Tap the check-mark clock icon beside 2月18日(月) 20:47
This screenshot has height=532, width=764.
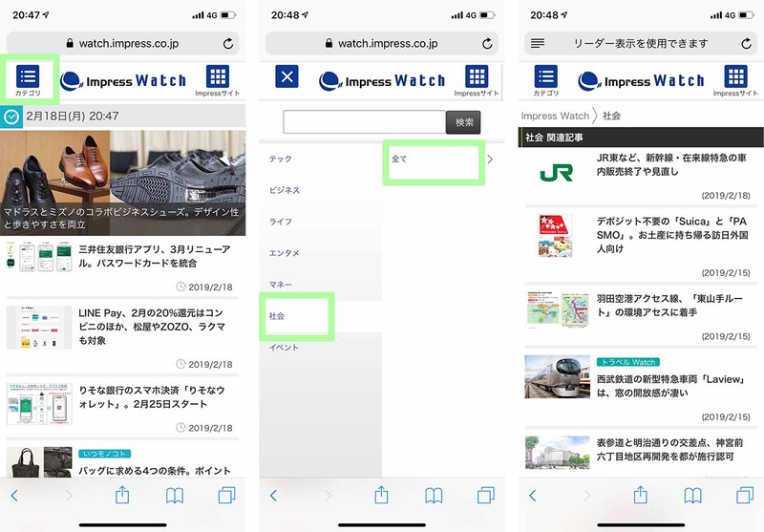click(11, 117)
